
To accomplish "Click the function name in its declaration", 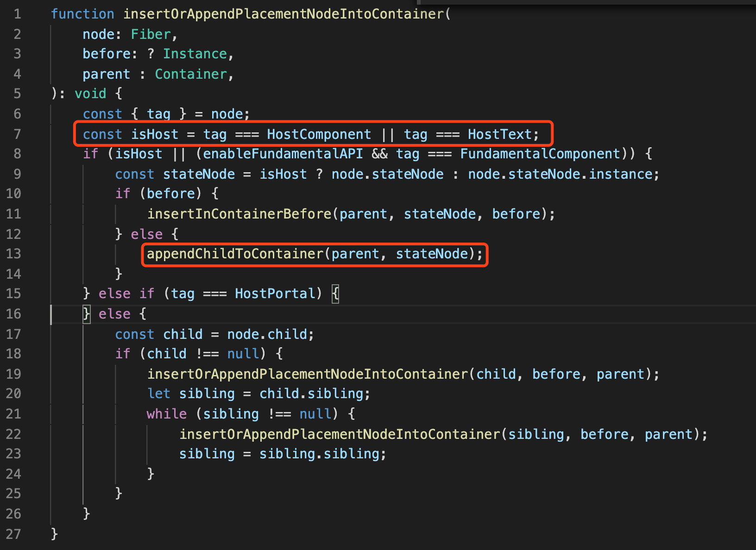I will 283,14.
